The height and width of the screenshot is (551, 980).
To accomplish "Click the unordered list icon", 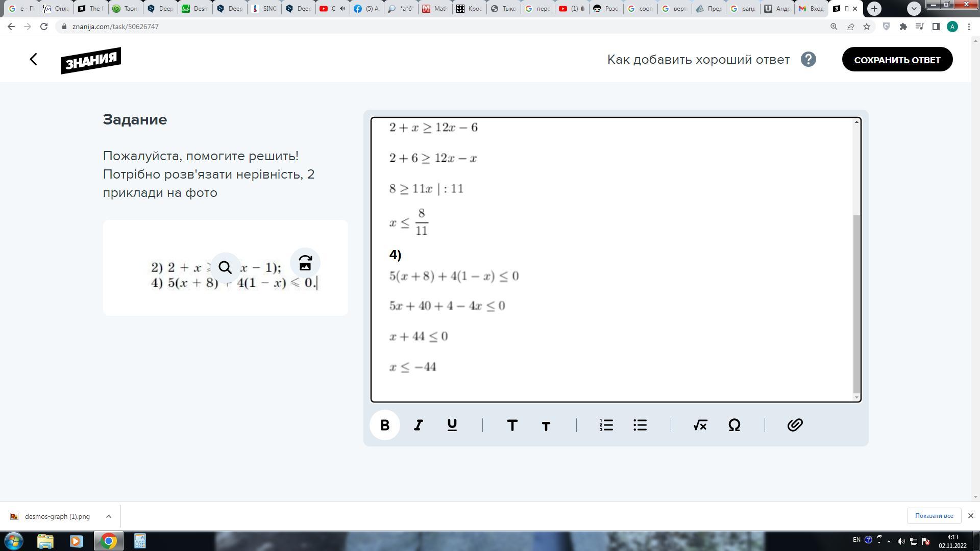I will (x=640, y=425).
